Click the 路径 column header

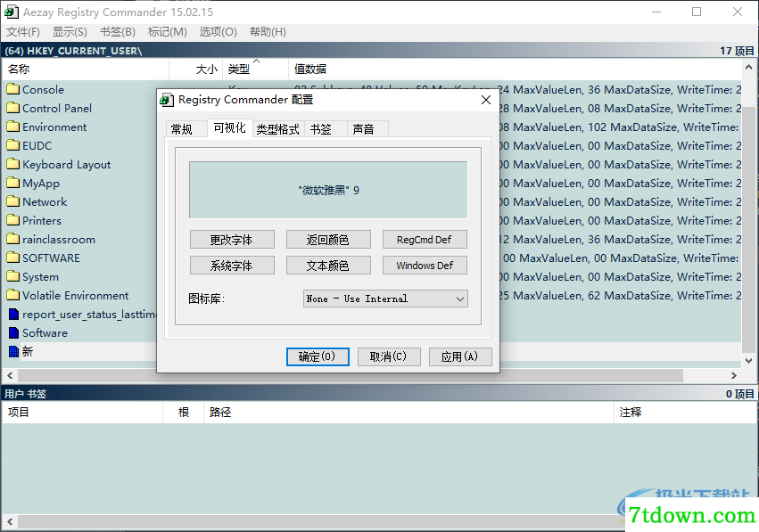408,412
